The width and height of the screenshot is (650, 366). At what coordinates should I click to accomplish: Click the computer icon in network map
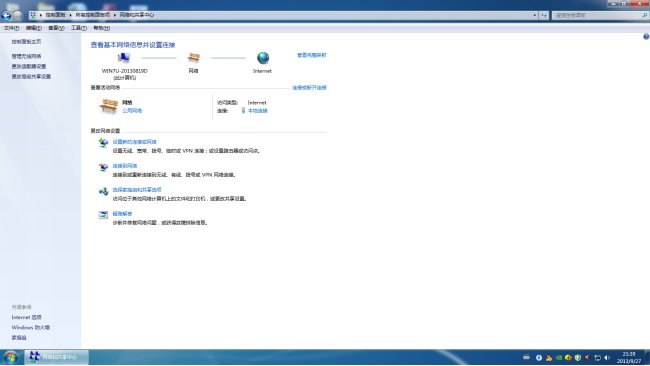coord(124,58)
